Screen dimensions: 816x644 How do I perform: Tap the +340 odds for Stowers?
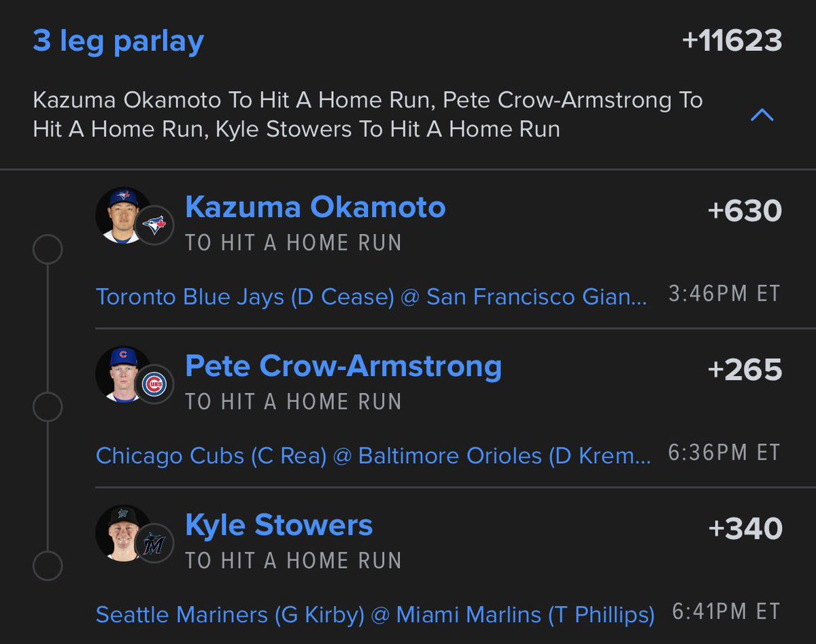point(745,529)
